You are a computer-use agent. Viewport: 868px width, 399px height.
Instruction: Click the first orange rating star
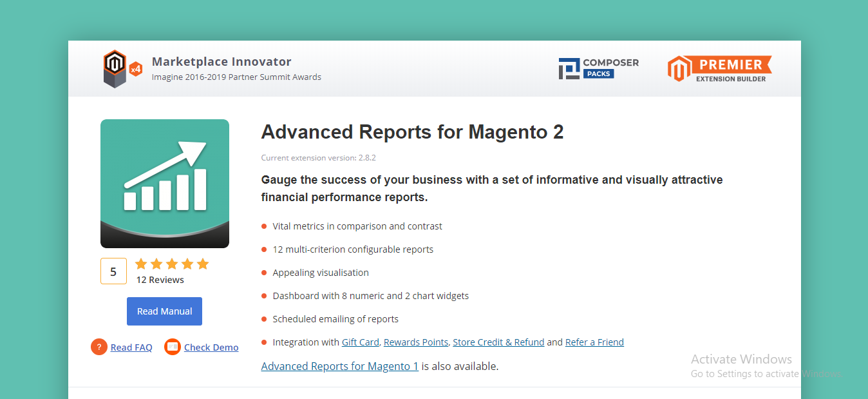141,264
